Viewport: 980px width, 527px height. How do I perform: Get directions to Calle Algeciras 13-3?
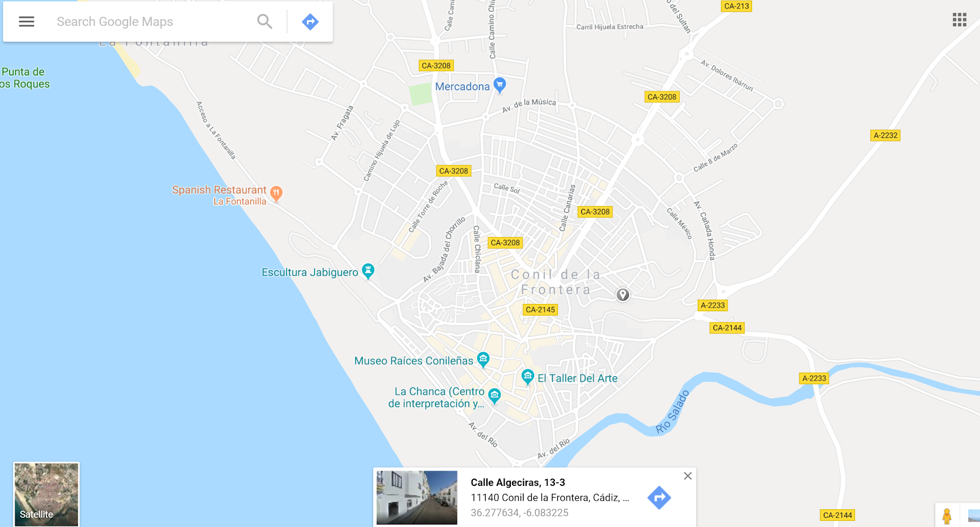[659, 498]
